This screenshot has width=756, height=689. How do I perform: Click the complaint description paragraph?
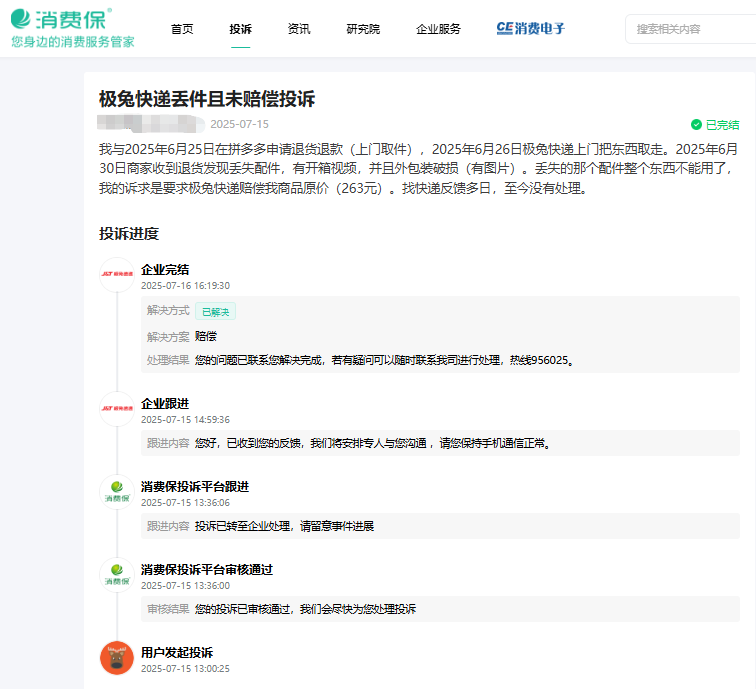(418, 168)
